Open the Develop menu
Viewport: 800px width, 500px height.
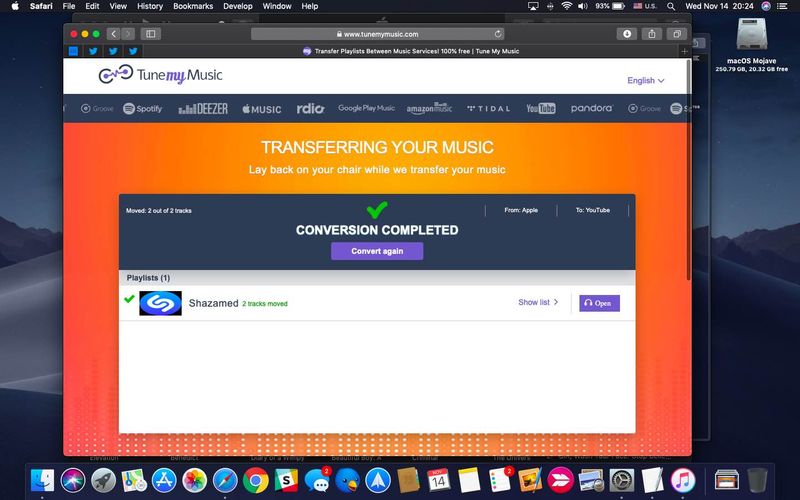click(x=238, y=6)
